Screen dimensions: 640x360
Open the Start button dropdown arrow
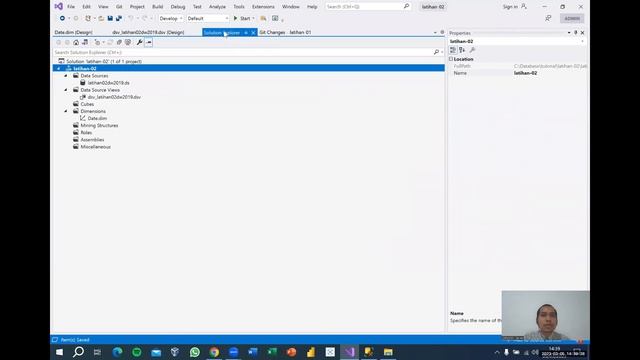(x=253, y=18)
